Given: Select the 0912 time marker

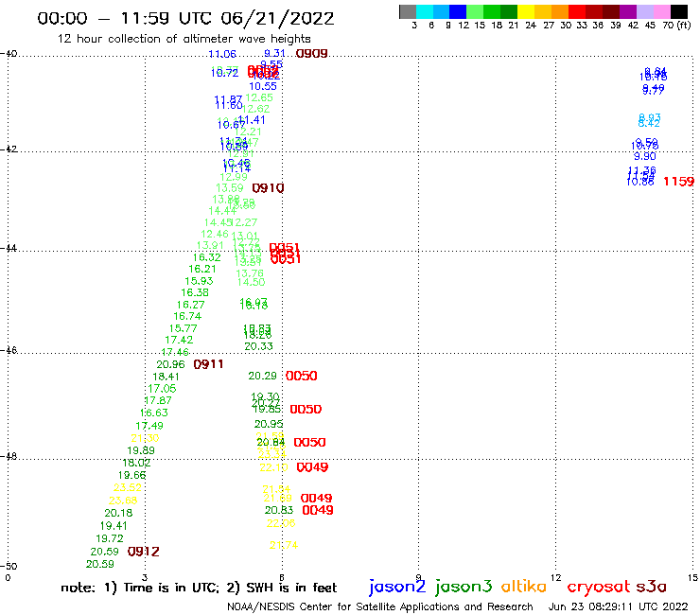Looking at the screenshot, I should coord(143,552).
